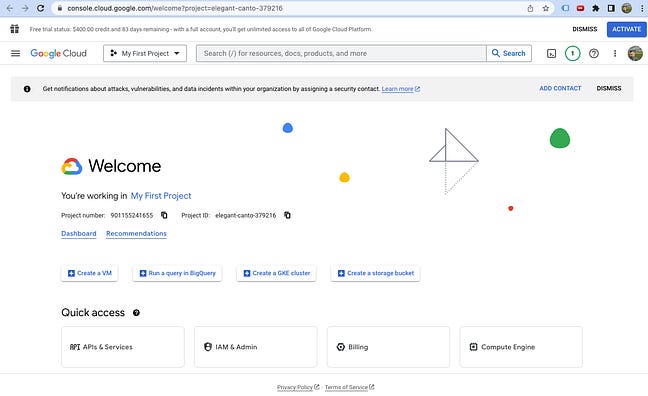Click the Google Cloud logo
Image resolution: width=648 pixels, height=396 pixels.
pos(59,53)
